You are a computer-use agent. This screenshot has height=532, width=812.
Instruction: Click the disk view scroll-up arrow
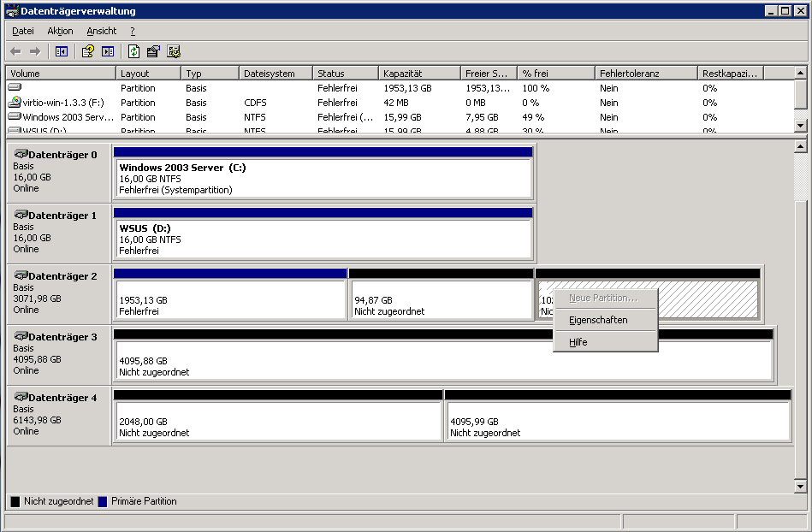click(x=801, y=147)
